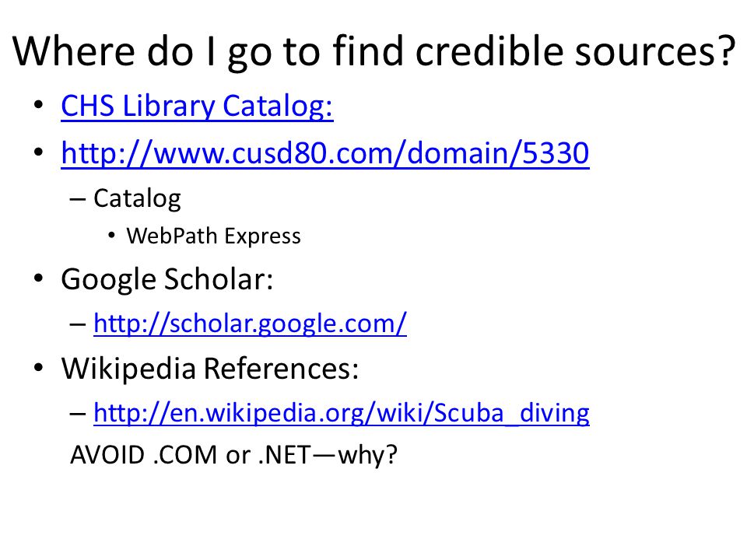Click the WebPath Express bullet text
This screenshot has height=560, width=747.
213,236
